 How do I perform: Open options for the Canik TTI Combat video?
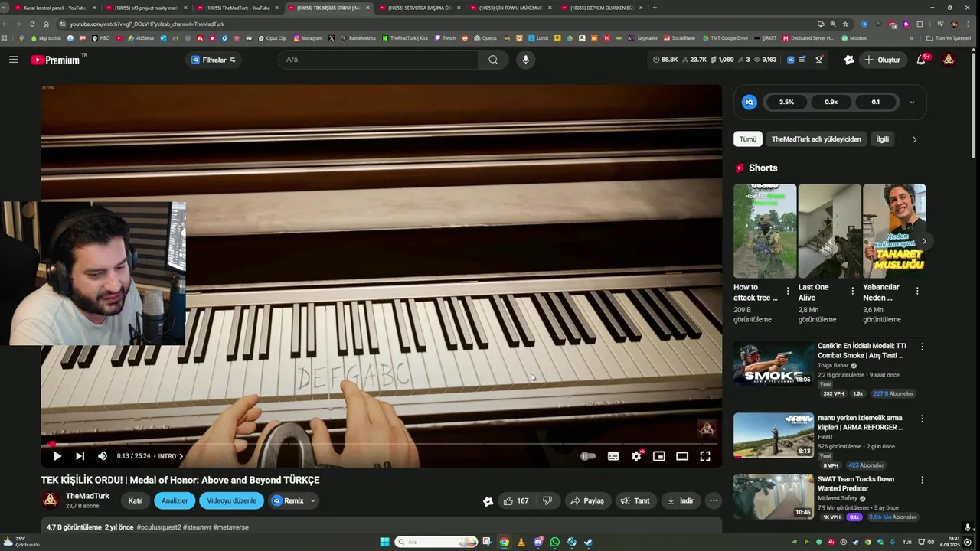click(922, 347)
